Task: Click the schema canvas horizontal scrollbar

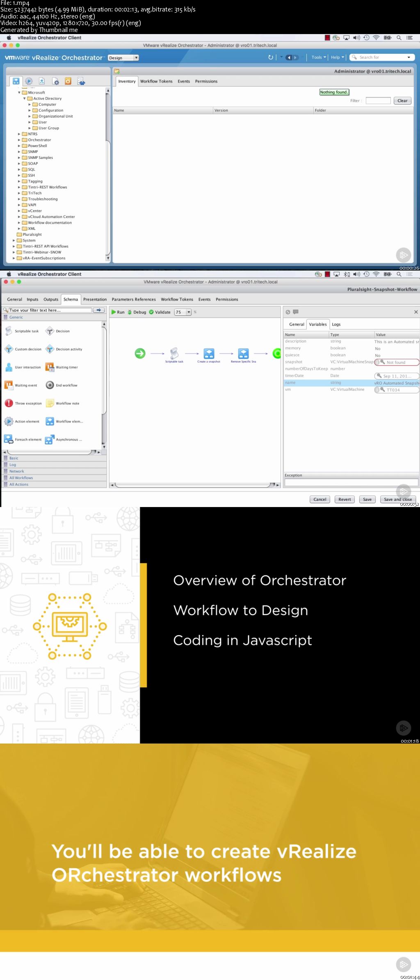Action: pos(195,485)
